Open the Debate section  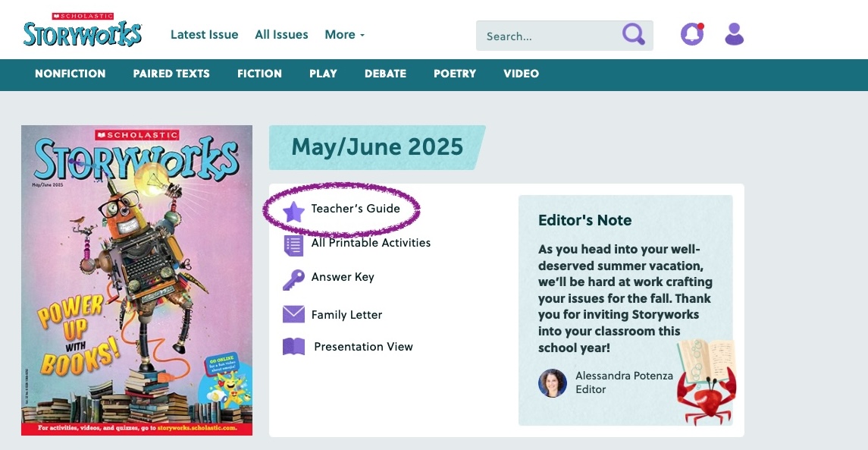385,74
